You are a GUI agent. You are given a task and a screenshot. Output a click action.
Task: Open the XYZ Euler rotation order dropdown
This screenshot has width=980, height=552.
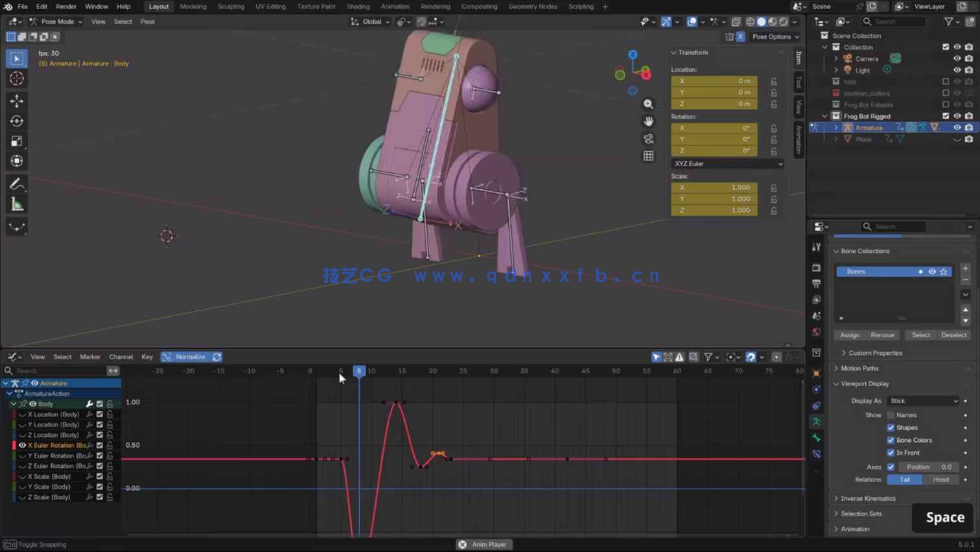(726, 163)
